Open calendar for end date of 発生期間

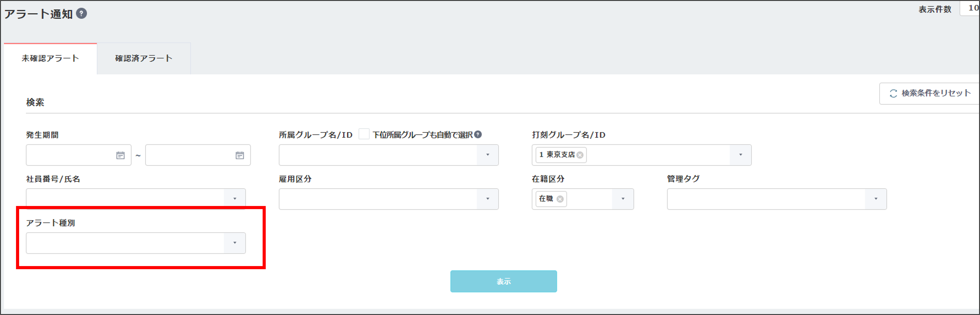(x=240, y=155)
